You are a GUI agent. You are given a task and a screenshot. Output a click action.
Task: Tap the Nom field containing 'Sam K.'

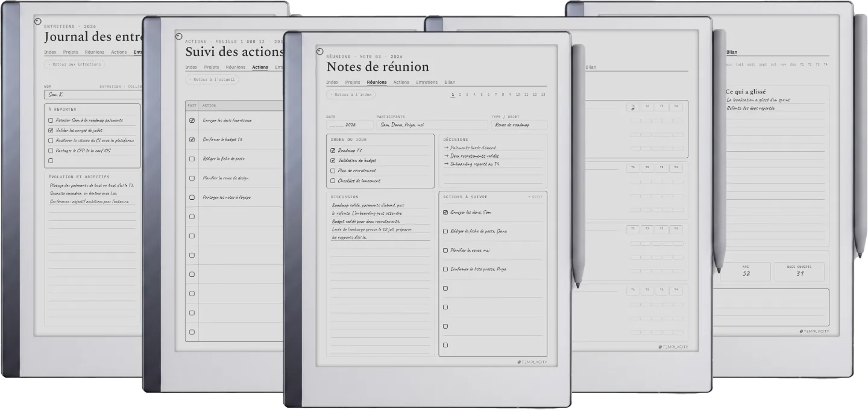coord(93,95)
